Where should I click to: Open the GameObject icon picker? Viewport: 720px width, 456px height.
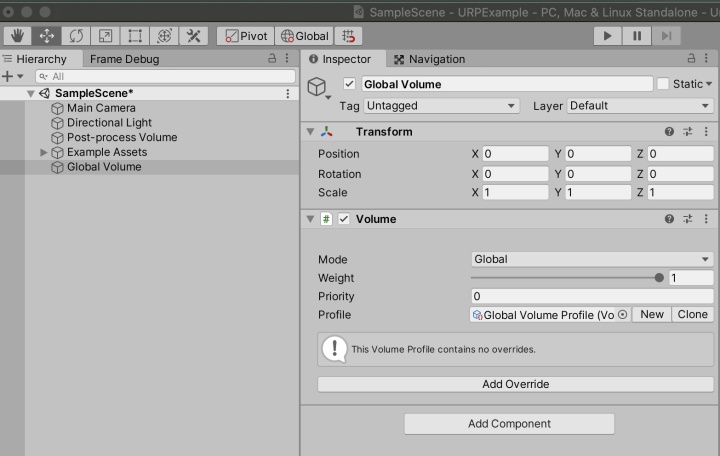[x=318, y=87]
